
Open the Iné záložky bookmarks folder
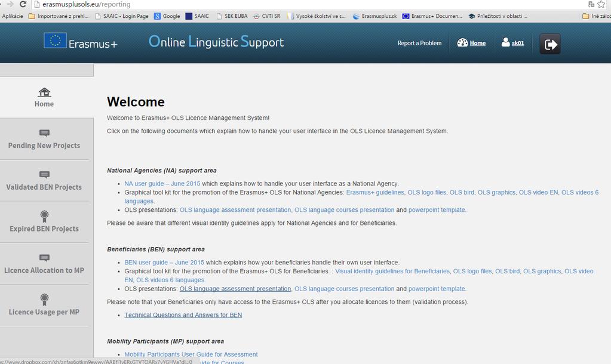tap(597, 16)
